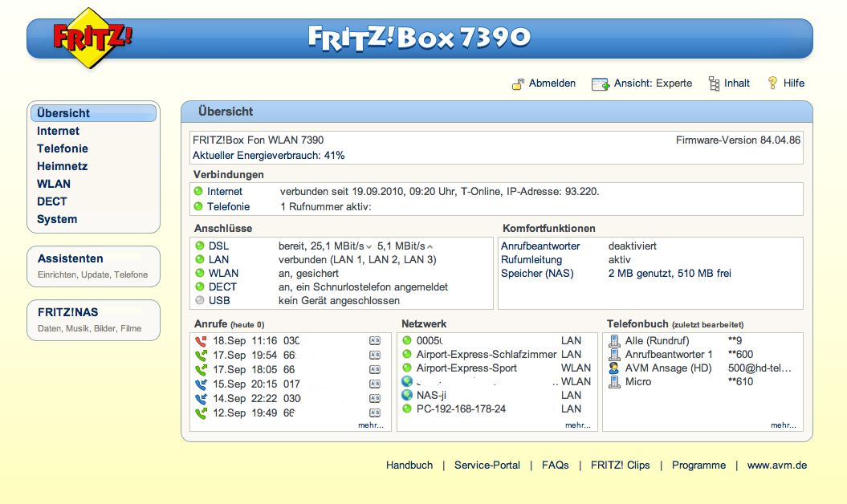Click the handset icon beside Micro
The width and height of the screenshot is (847, 504).
coord(613,380)
